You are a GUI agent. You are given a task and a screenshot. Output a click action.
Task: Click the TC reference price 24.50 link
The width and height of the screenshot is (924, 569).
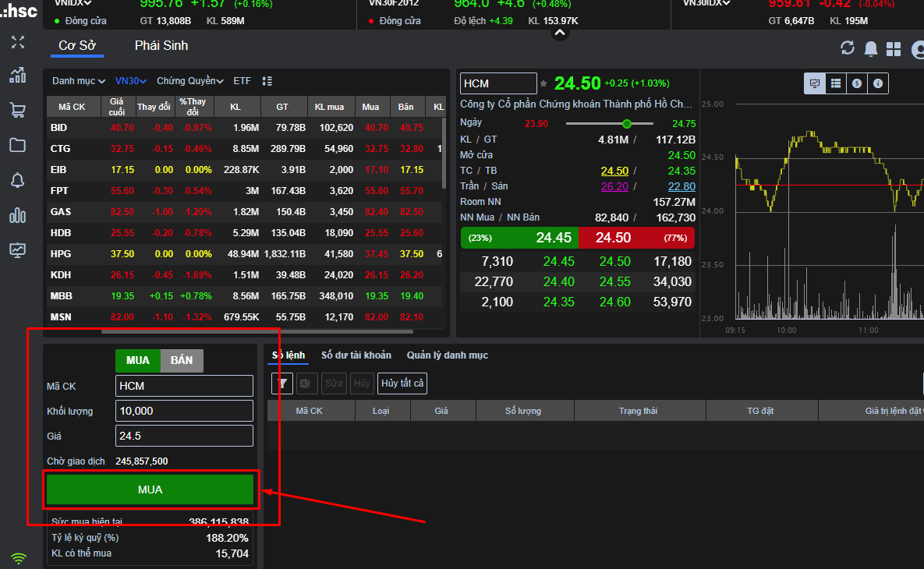[x=614, y=171]
